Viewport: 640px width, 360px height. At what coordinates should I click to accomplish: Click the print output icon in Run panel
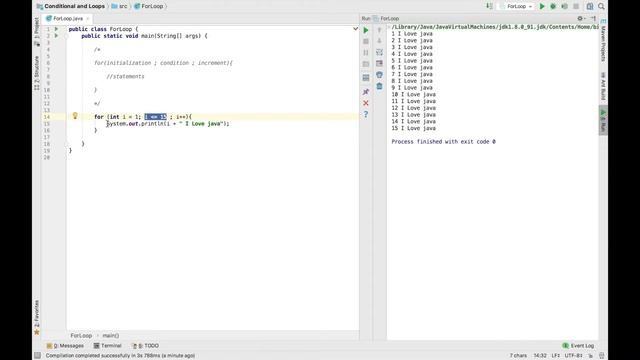379,75
